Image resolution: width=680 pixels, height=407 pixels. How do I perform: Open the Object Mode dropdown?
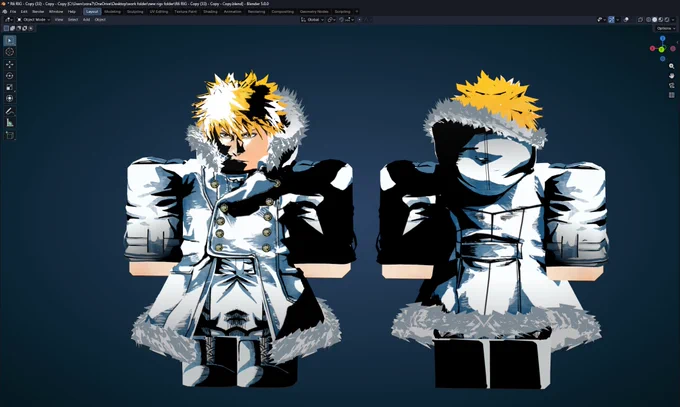click(x=33, y=20)
